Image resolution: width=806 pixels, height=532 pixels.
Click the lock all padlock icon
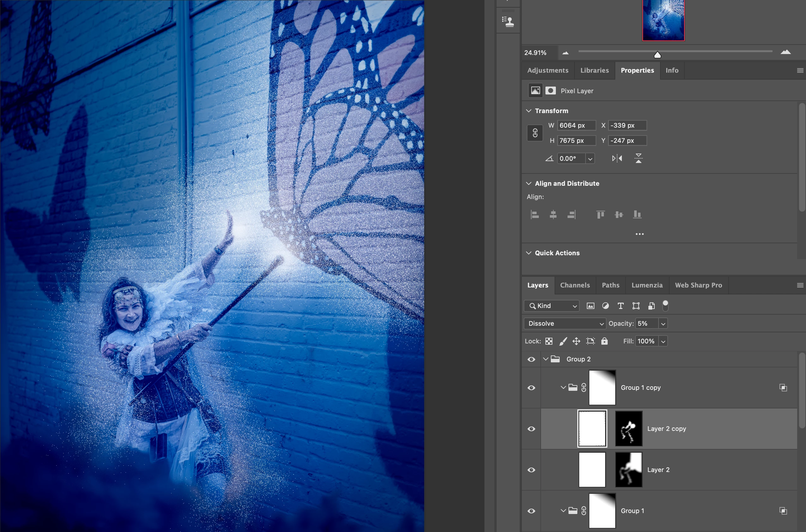coord(604,341)
